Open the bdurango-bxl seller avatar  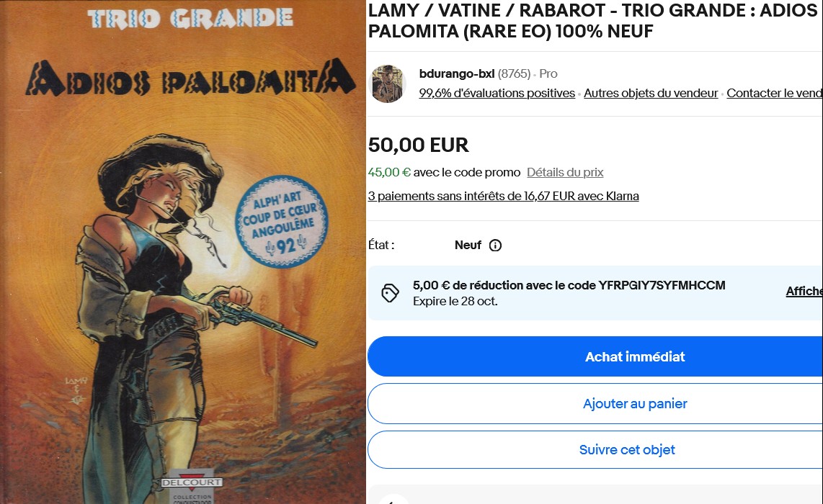click(x=387, y=84)
